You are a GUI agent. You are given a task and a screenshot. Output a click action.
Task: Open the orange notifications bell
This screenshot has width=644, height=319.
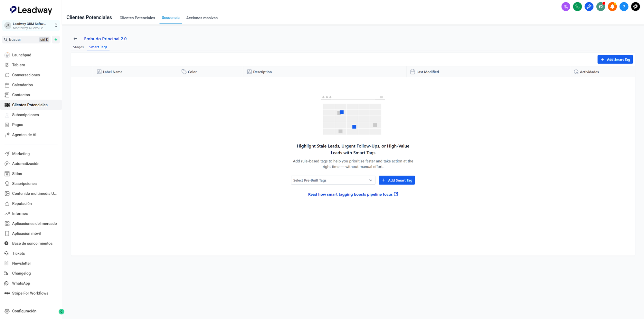point(612,7)
